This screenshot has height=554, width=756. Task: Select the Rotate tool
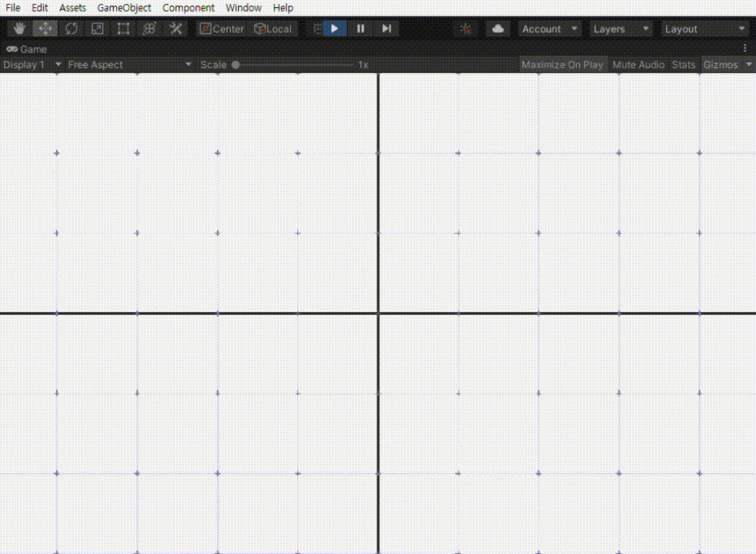click(x=71, y=29)
